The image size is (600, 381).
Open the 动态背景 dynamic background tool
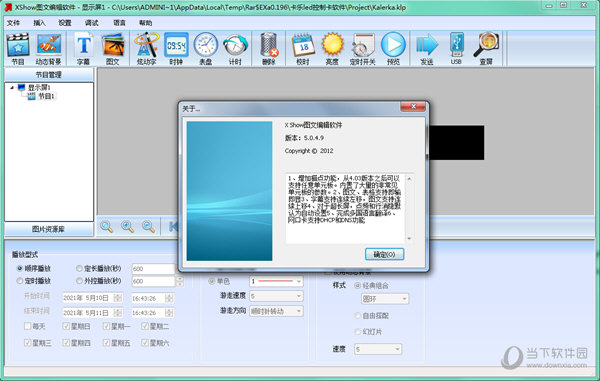[x=49, y=49]
